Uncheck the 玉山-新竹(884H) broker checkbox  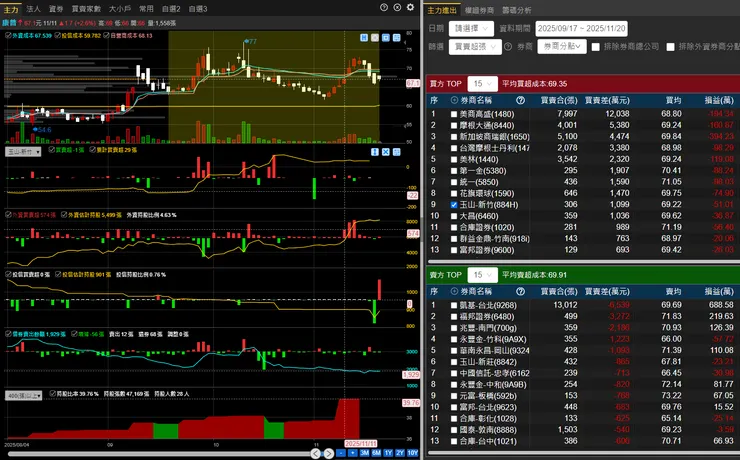[454, 205]
